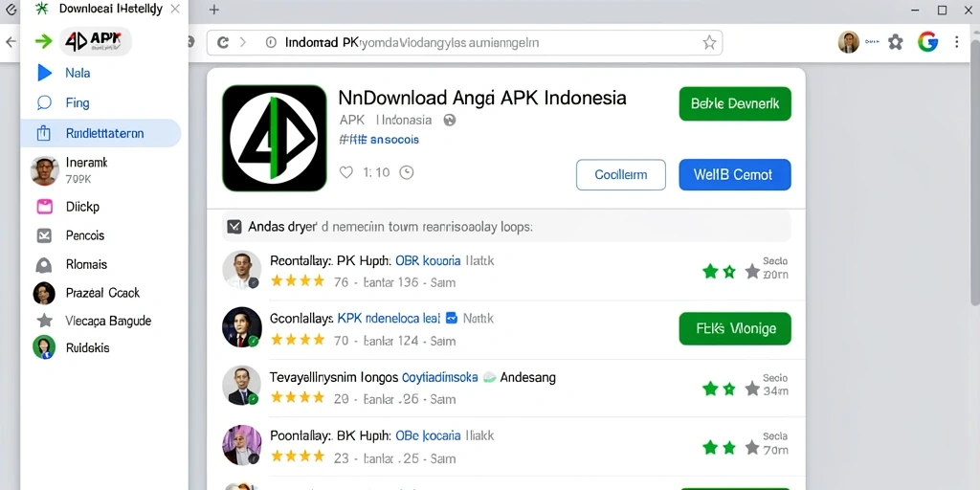Click the Vlecaça Bagude star icon
980x490 pixels.
(x=44, y=321)
